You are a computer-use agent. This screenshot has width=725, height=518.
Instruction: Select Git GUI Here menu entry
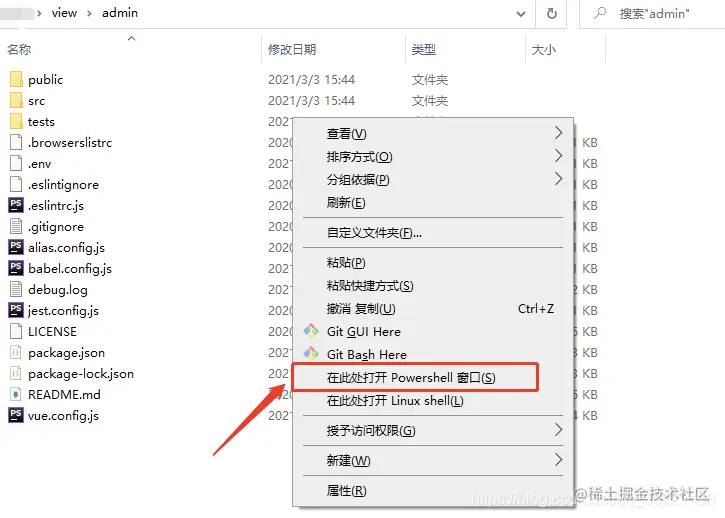pyautogui.click(x=433, y=332)
